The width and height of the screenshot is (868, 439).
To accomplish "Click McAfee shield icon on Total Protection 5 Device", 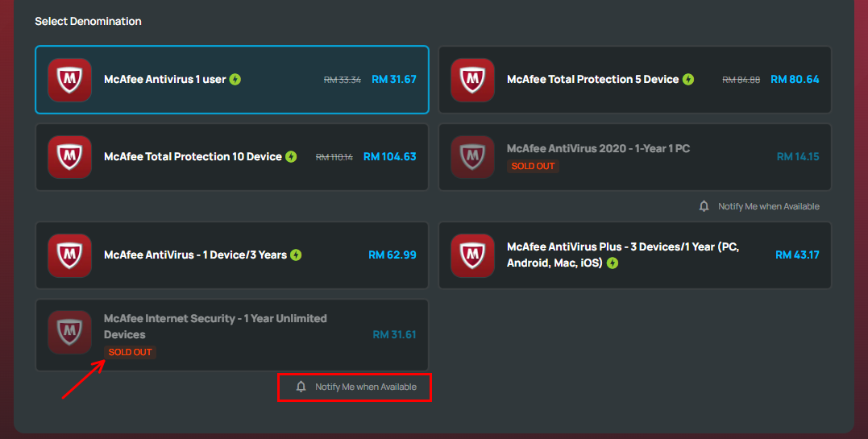I will [472, 80].
